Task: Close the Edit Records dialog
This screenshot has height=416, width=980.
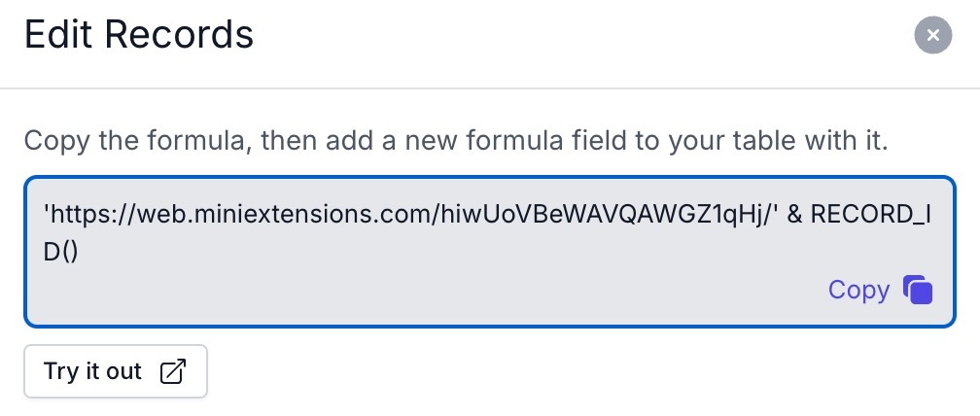Action: click(932, 35)
